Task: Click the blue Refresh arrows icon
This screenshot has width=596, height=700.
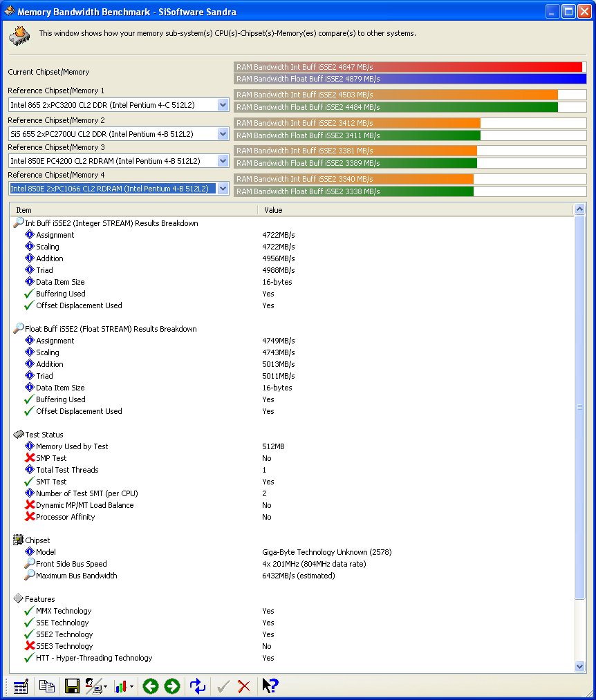Action: pyautogui.click(x=198, y=686)
